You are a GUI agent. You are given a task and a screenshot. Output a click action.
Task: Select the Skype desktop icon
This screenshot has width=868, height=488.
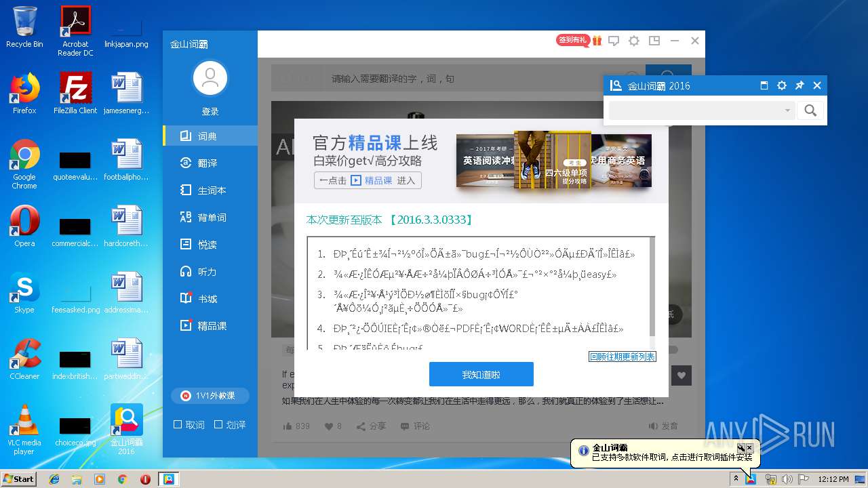(x=24, y=293)
